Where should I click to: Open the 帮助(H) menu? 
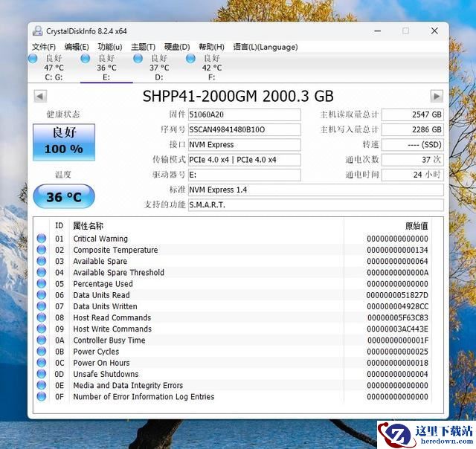pyautogui.click(x=211, y=47)
